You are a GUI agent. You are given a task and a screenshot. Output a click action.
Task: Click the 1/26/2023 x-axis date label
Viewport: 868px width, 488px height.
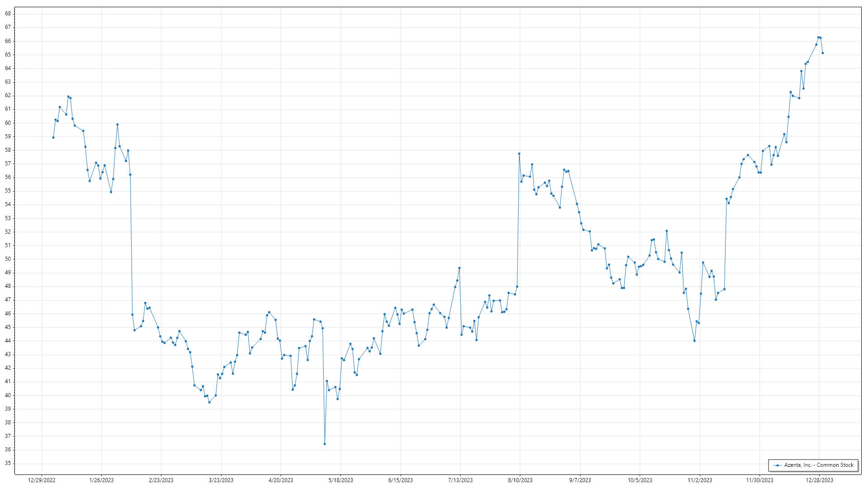pos(101,480)
